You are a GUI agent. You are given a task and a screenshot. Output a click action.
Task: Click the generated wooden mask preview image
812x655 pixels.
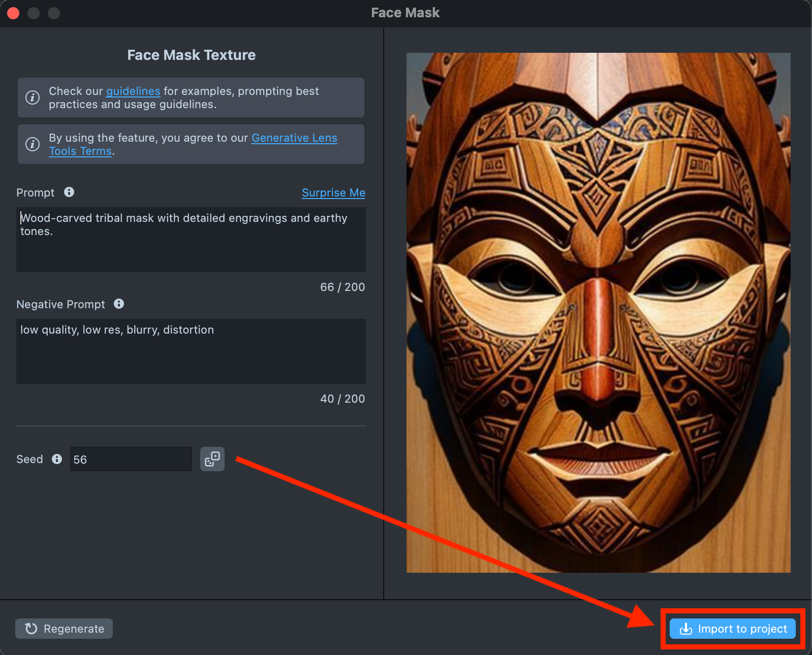tap(599, 313)
